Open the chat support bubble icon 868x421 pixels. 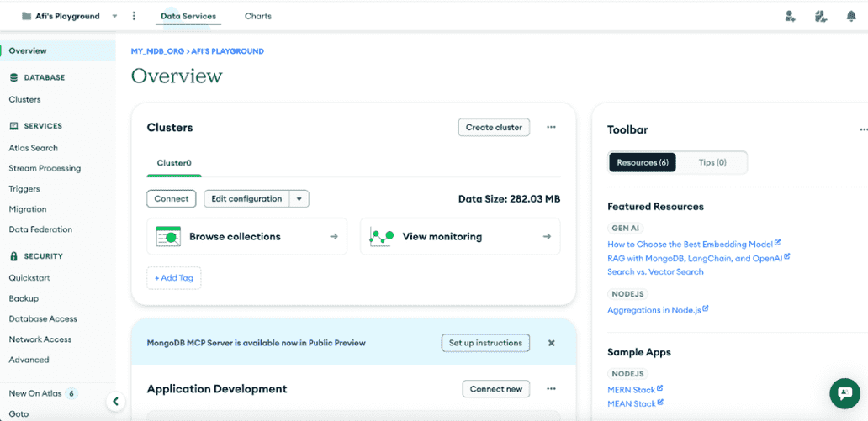point(843,392)
